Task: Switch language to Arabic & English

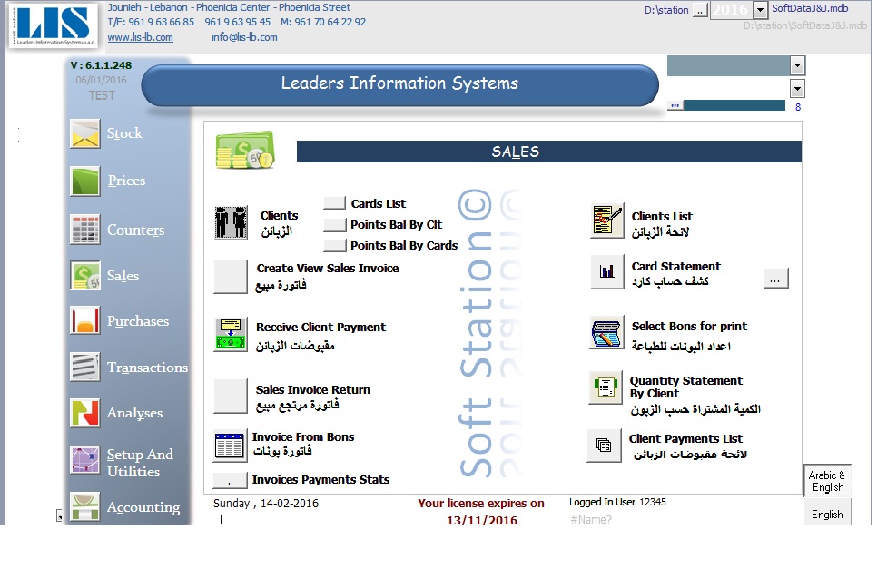Action: 827,481
